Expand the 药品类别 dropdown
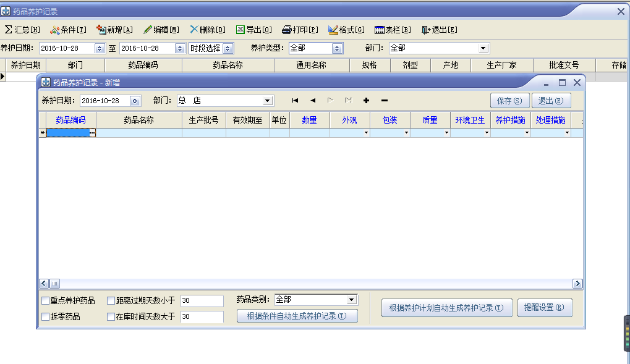 pyautogui.click(x=352, y=300)
